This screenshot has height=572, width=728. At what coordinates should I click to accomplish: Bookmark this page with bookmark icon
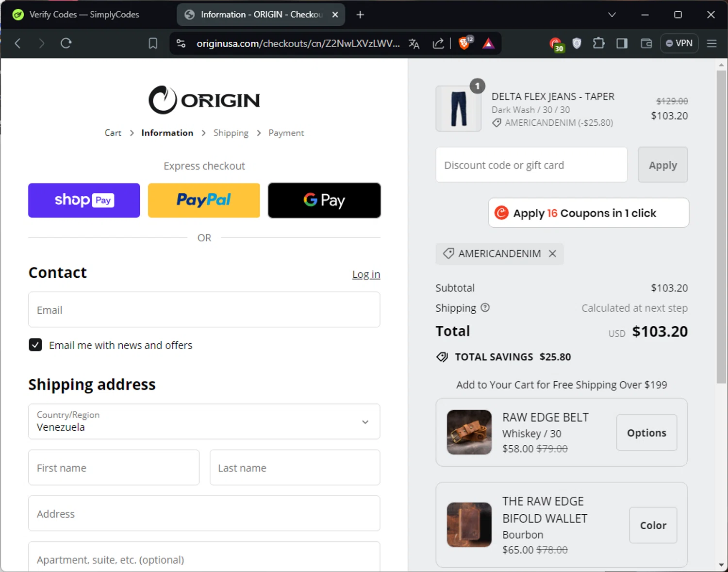click(x=153, y=44)
